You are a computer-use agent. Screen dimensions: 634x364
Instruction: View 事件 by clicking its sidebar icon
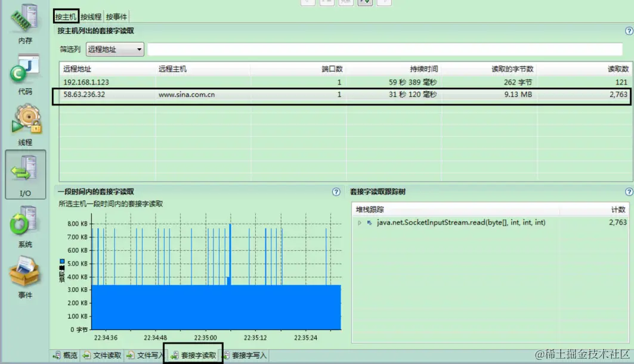(x=24, y=274)
